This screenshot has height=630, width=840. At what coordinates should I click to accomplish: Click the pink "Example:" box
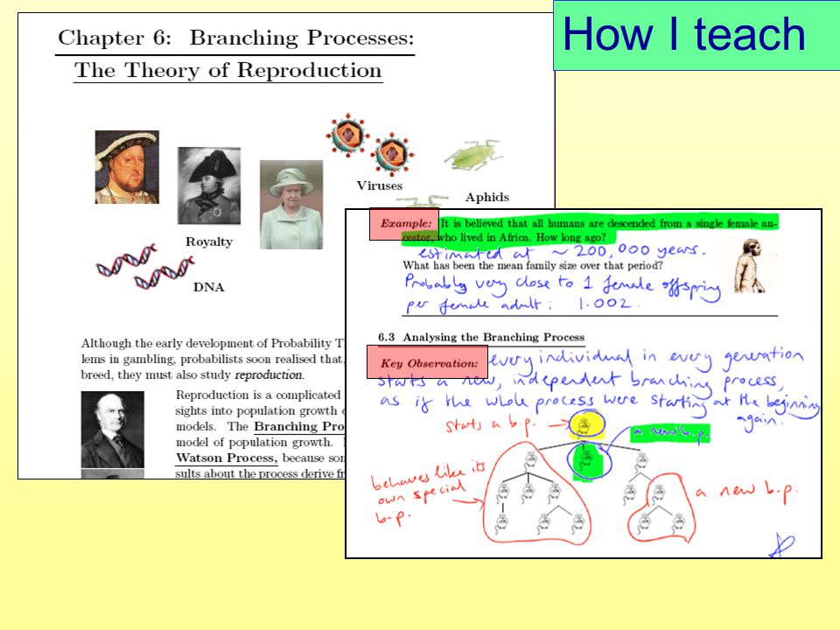(x=405, y=224)
